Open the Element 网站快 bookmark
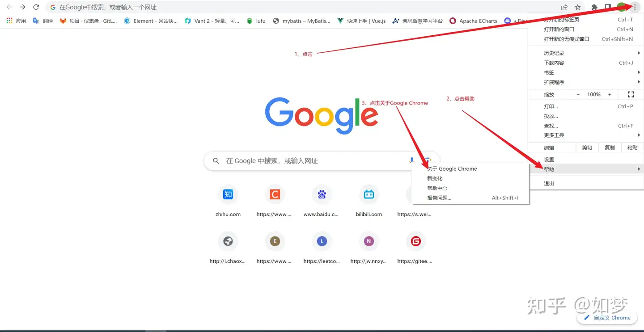 (151, 21)
